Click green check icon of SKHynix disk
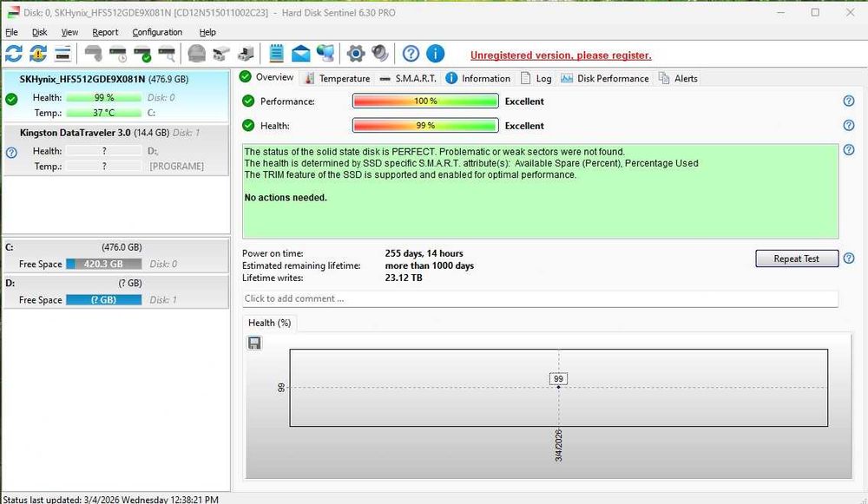The width and height of the screenshot is (868, 504). point(11,99)
